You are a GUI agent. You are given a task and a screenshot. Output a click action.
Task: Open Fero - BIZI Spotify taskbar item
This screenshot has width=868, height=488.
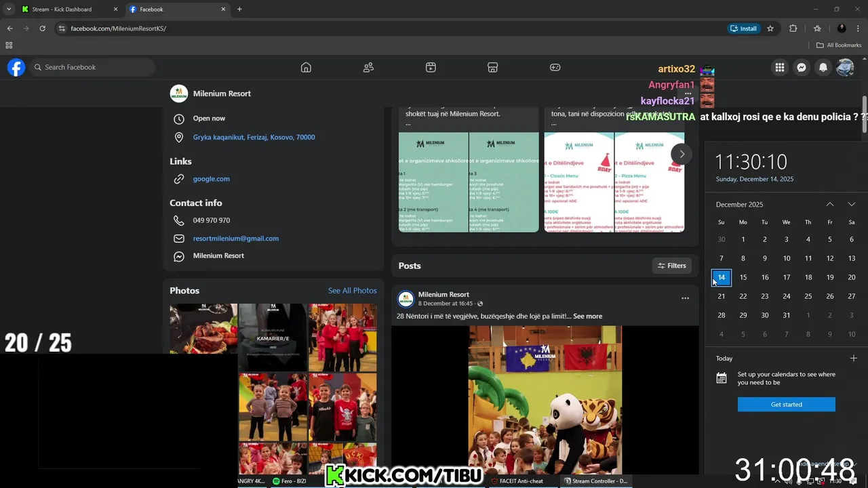click(x=290, y=481)
